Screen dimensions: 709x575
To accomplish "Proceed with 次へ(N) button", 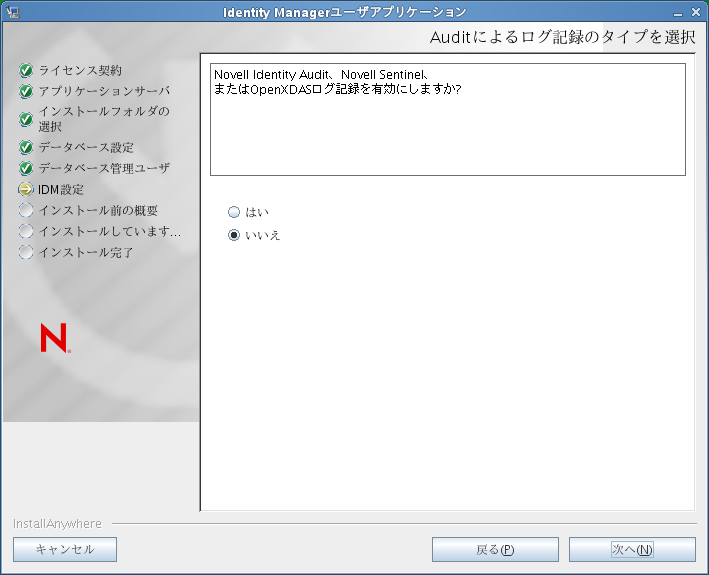I will click(632, 549).
